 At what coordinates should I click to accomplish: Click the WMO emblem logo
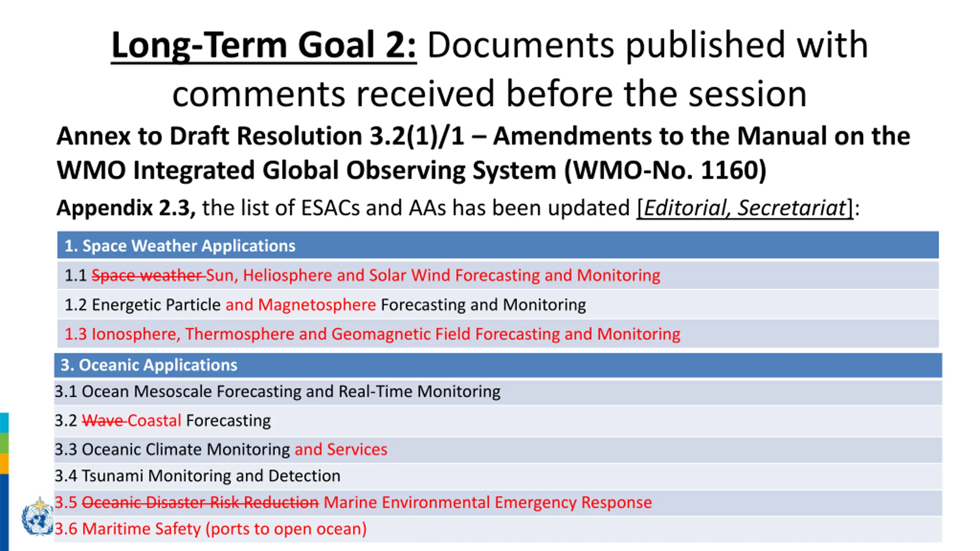(38, 517)
